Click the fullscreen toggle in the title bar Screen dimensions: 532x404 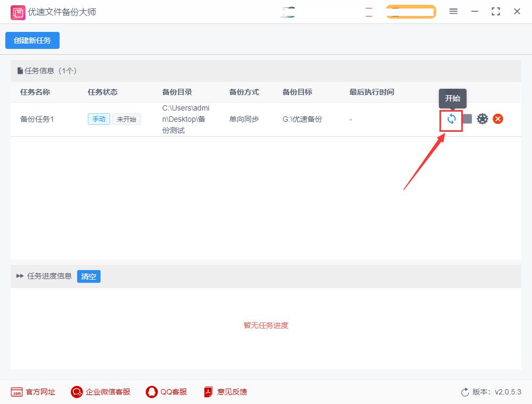click(x=496, y=11)
